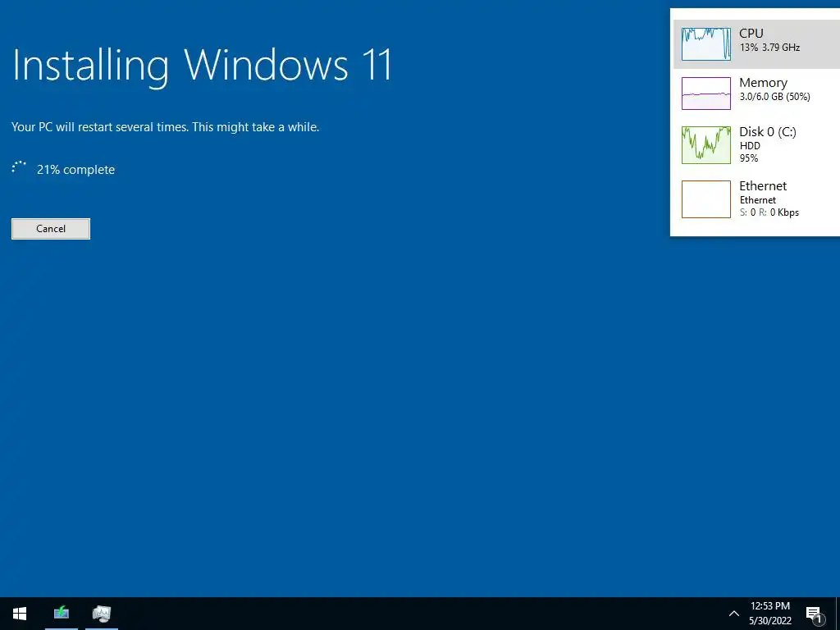The image size is (840, 630).
Task: Select the CPU performance graph thumbnail
Action: point(706,44)
